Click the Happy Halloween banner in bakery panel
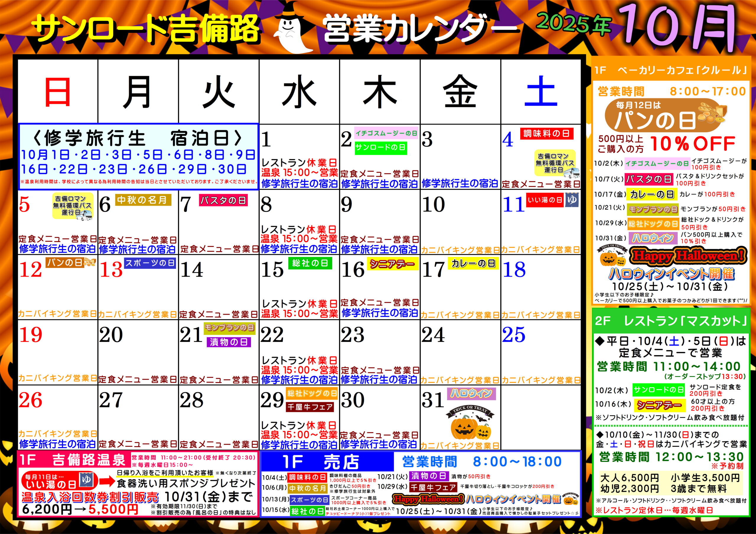This screenshot has width=756, height=534. (x=688, y=256)
